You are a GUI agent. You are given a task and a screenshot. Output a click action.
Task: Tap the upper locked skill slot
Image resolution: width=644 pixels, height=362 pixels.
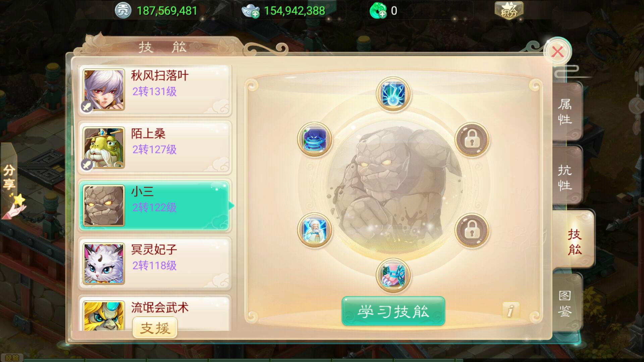[472, 139]
